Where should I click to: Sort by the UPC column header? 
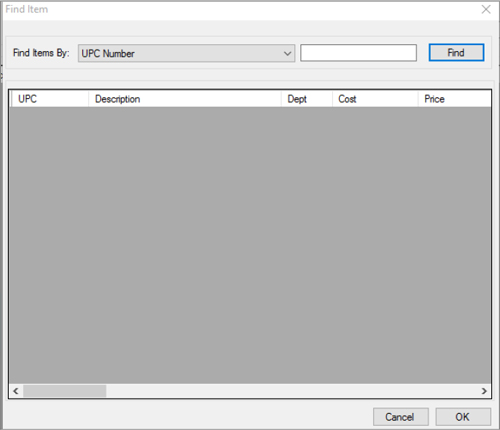tap(50, 99)
